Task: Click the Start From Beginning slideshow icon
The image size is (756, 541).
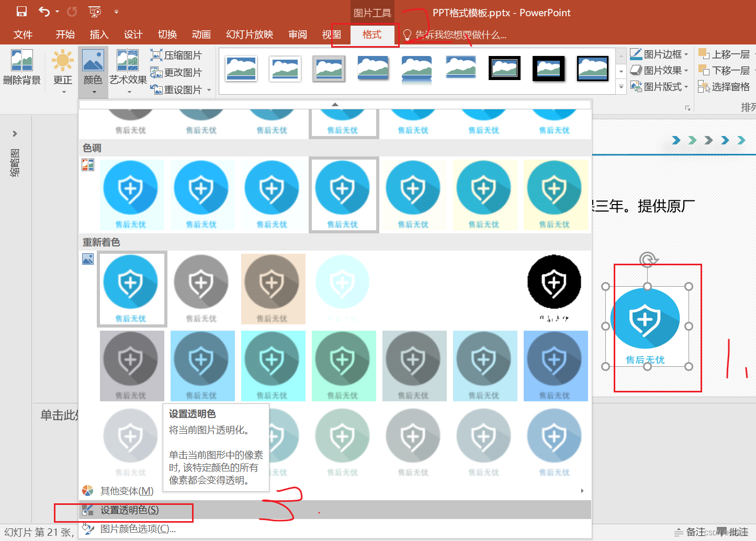Action: (x=95, y=12)
